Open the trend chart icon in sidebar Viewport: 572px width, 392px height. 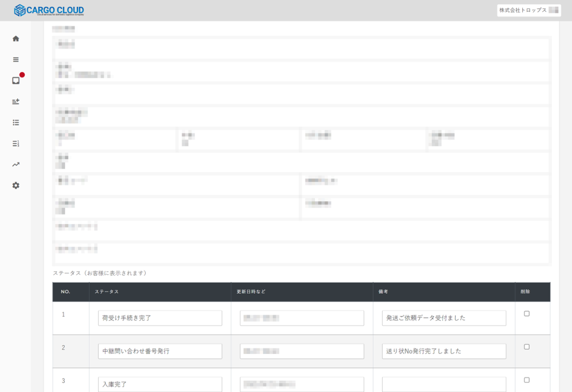click(x=16, y=164)
